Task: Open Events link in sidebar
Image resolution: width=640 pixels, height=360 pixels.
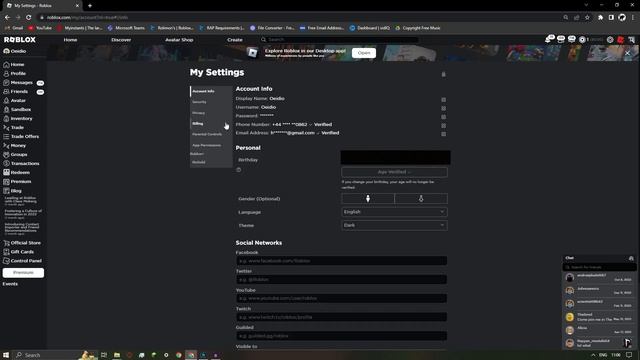Action: point(10,284)
